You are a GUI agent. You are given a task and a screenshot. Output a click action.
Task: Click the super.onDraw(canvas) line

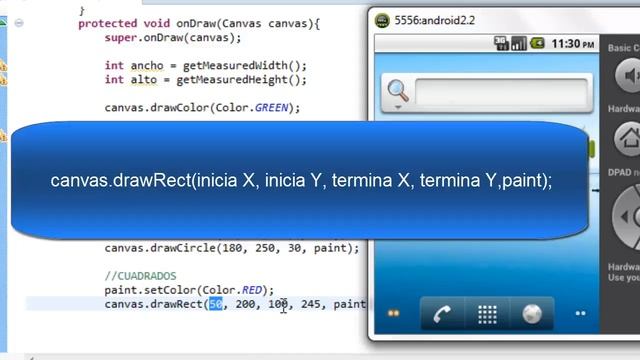point(173,38)
